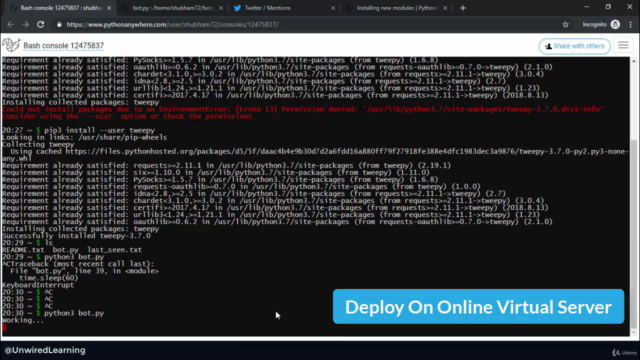640x360 pixels.
Task: Click 'Looking in links: /usr/share/pip-wheels' line
Action: point(84,138)
